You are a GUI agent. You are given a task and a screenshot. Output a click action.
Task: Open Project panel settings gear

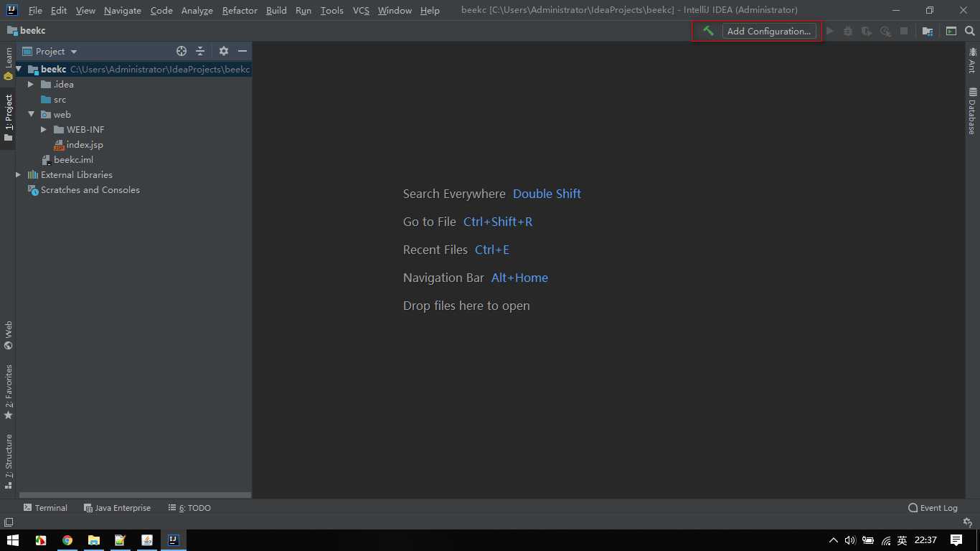pyautogui.click(x=224, y=51)
